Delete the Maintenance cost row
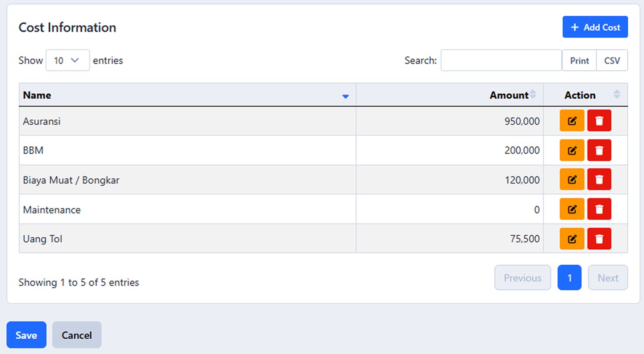Viewport: 644px width, 354px height. [x=599, y=209]
